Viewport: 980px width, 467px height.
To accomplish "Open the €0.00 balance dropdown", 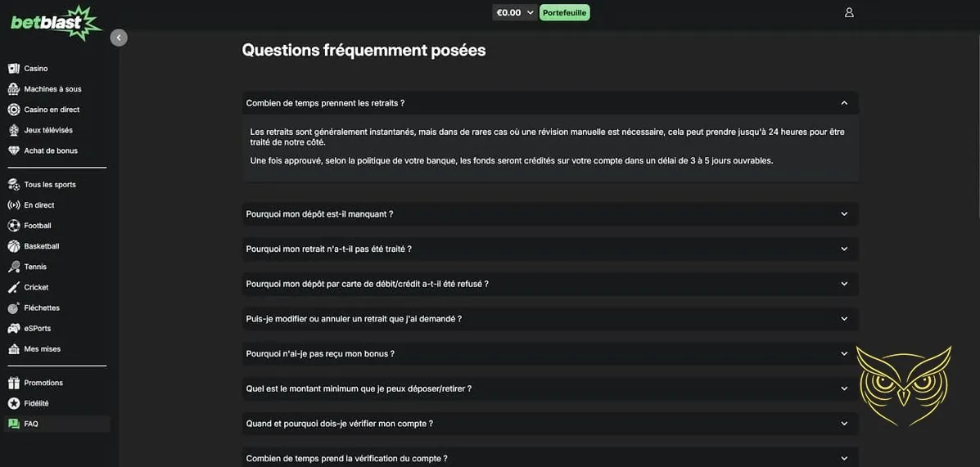I will click(x=515, y=12).
